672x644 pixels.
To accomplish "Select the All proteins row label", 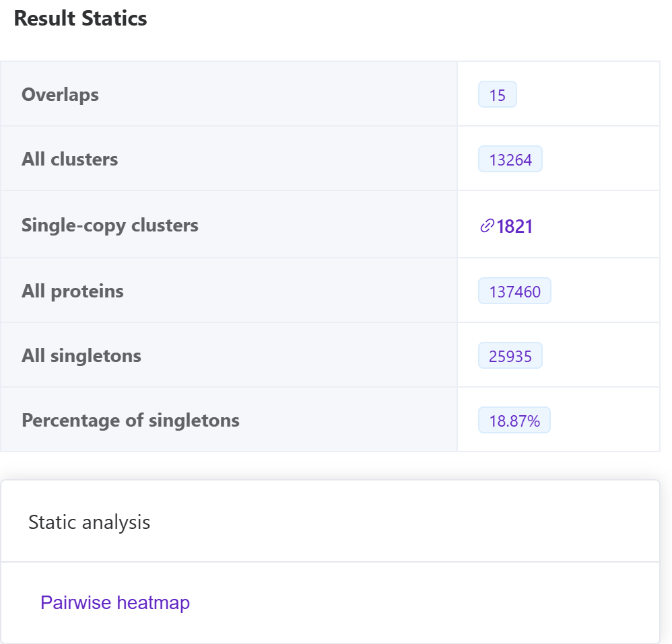I will tap(73, 291).
